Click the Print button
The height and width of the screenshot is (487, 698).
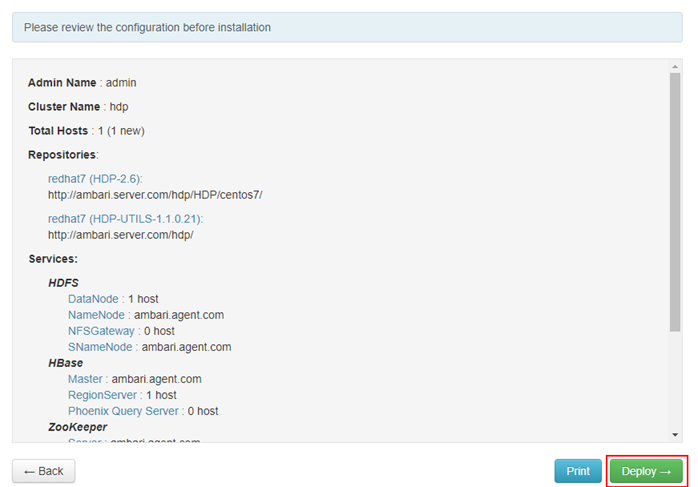(x=578, y=471)
